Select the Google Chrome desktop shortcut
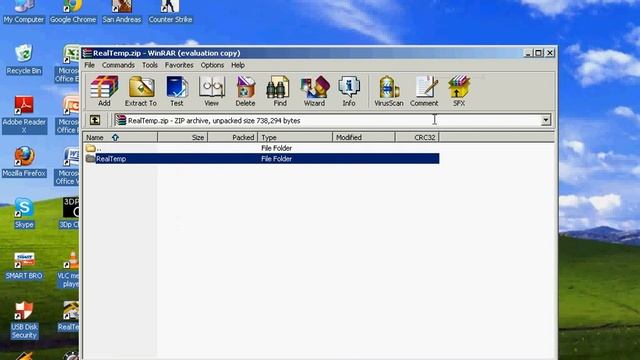 [73, 12]
